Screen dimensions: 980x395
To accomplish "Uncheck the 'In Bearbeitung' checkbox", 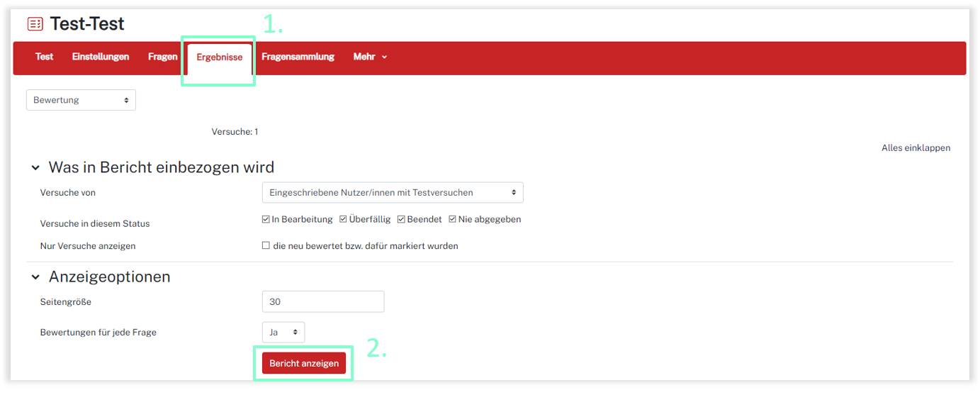I will 266,220.
